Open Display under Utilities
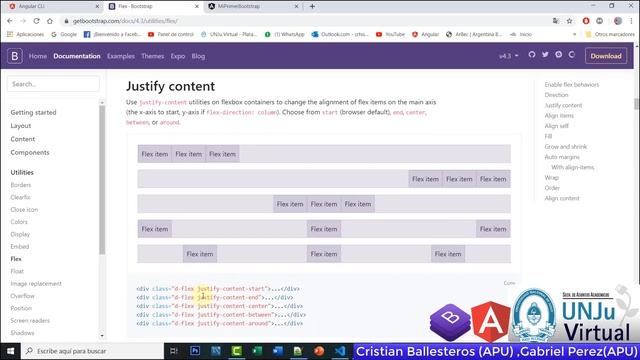Viewport: 640px width, 360px height. (x=20, y=234)
